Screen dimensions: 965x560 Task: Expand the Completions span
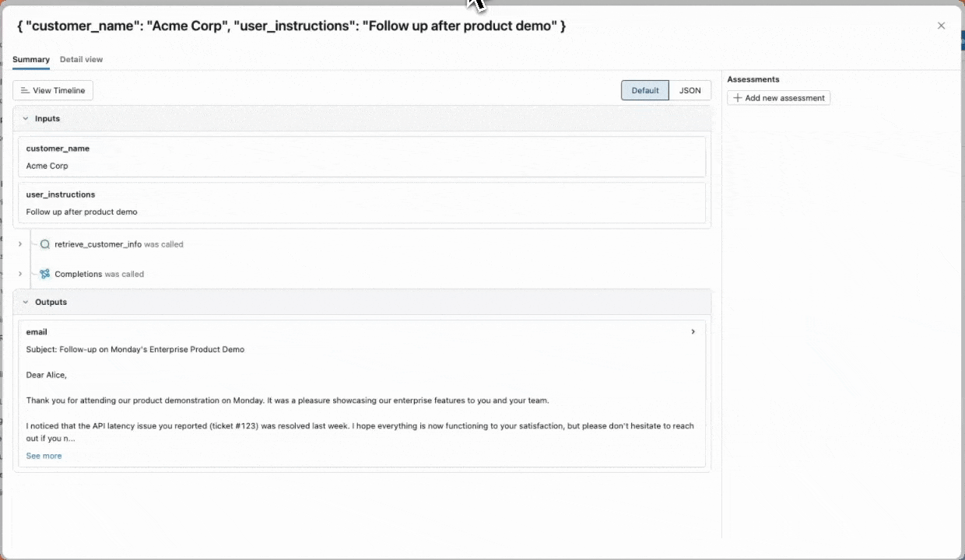pos(19,274)
